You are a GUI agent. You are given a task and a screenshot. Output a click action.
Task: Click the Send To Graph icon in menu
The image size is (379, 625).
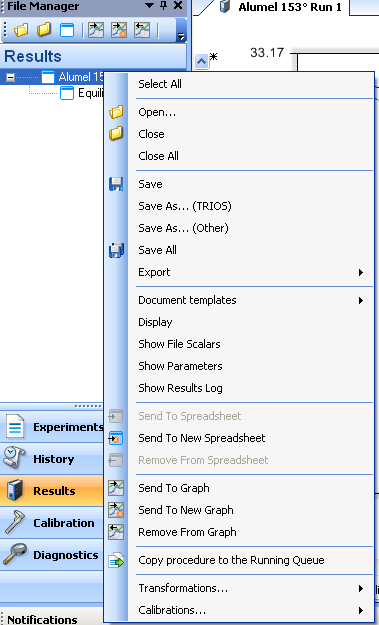click(116, 488)
